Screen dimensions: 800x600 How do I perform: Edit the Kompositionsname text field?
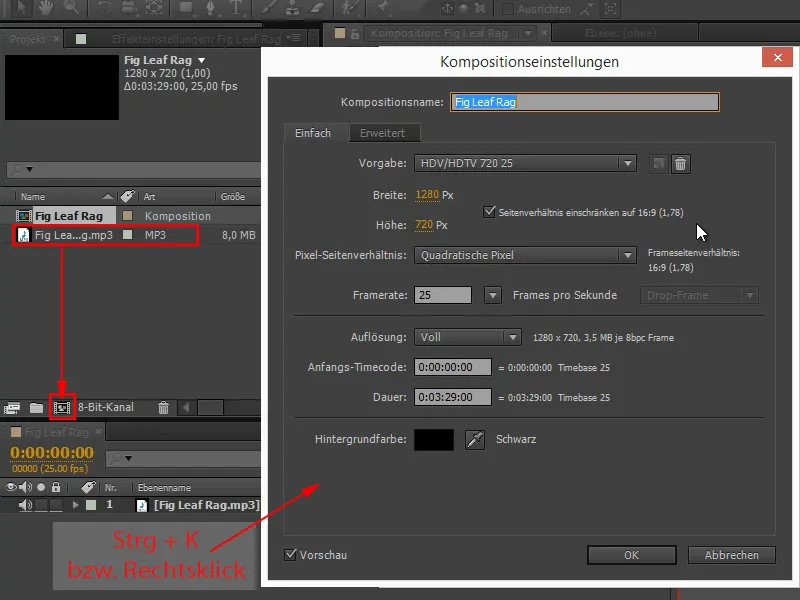(585, 102)
